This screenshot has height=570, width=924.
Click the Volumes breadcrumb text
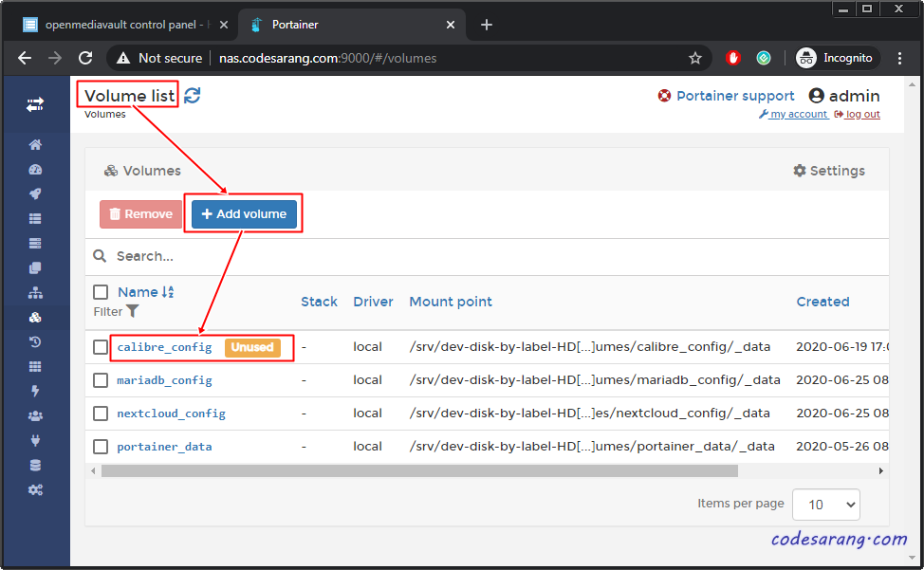click(105, 114)
